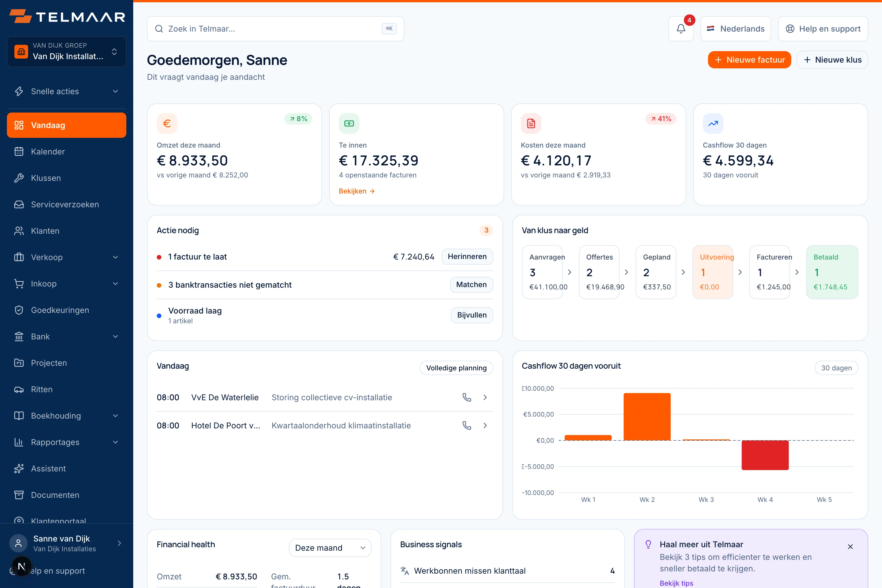Screen dimensions: 882x588
Task: Open the Sanne van Dijk account menu
Action: (x=67, y=543)
